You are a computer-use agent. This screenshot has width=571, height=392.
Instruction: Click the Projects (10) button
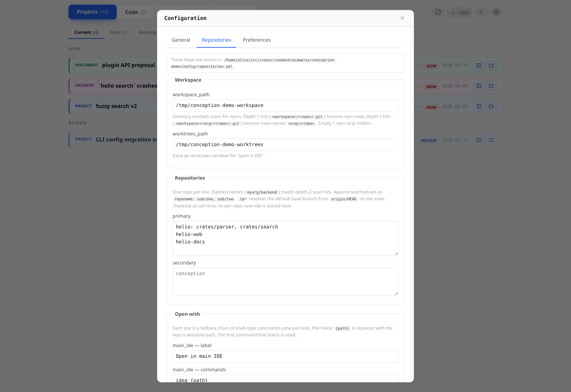coord(92,12)
